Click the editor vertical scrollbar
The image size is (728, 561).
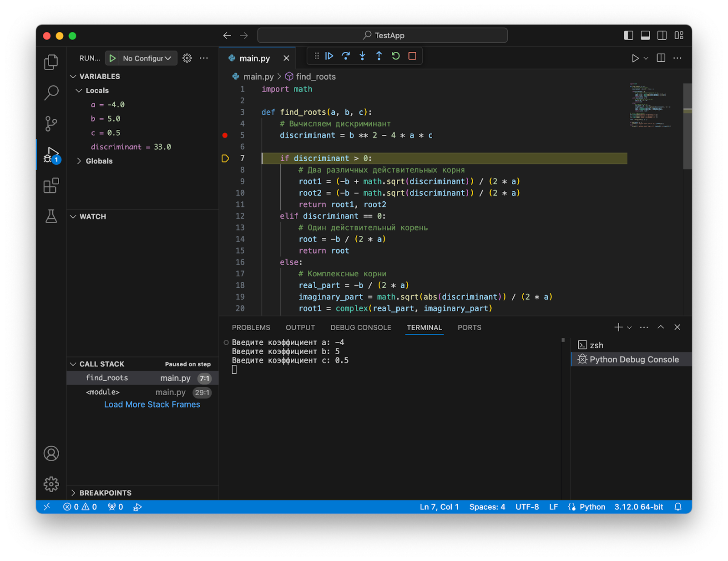coord(688,126)
